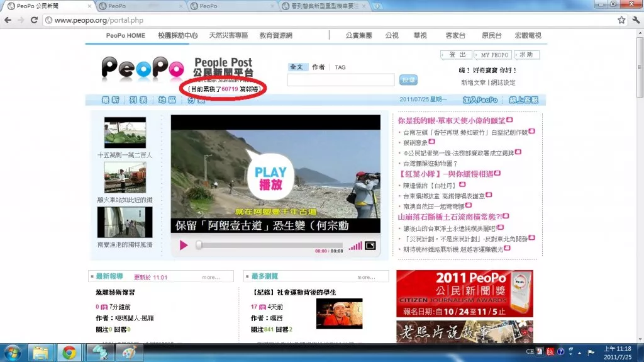Image resolution: width=644 pixels, height=362 pixels.
Task: Click the 搜尋 search button
Action: point(408,80)
